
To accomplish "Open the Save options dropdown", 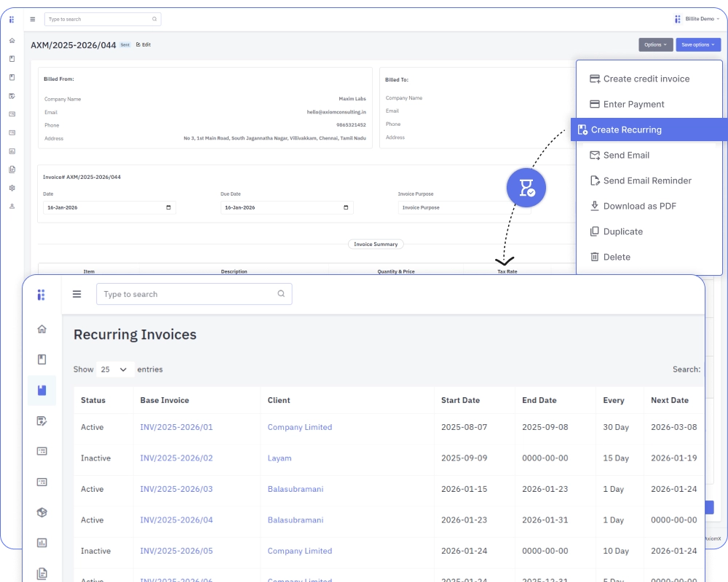I will (697, 44).
